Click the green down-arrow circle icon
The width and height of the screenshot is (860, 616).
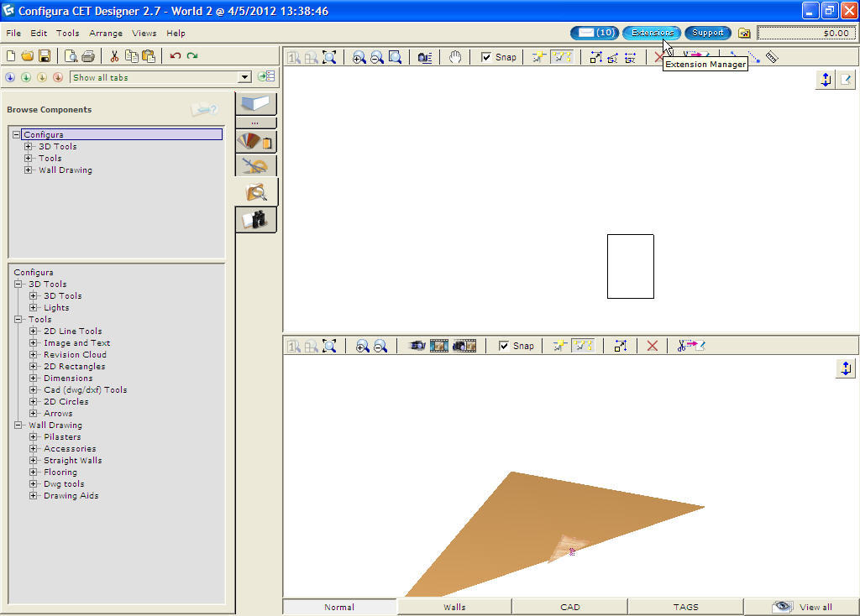pyautogui.click(x=26, y=77)
